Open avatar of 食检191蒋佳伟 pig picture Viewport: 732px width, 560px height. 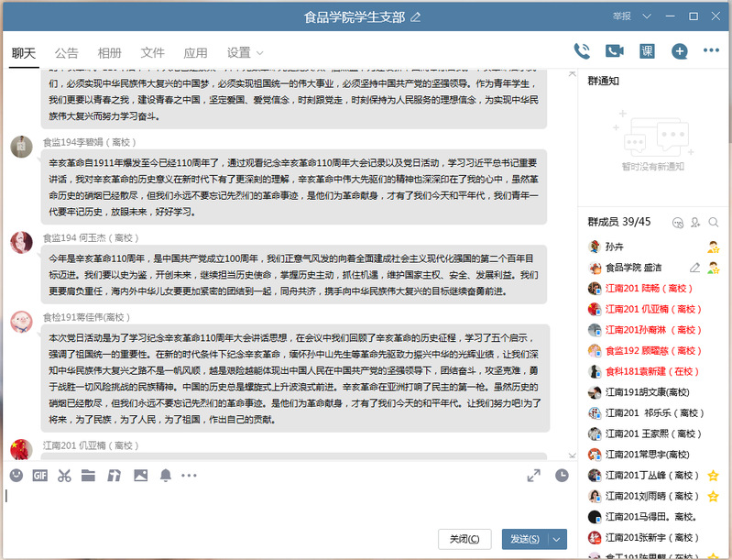pos(21,322)
